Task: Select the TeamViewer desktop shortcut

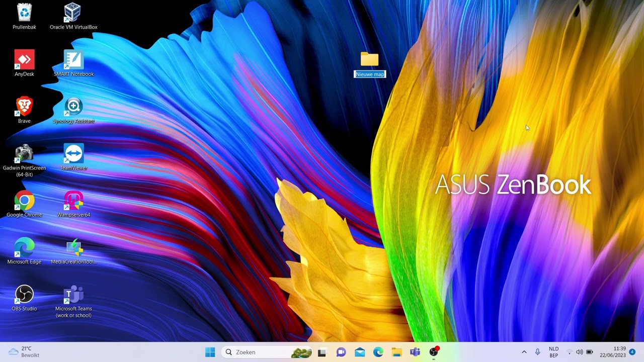Action: pyautogui.click(x=73, y=157)
